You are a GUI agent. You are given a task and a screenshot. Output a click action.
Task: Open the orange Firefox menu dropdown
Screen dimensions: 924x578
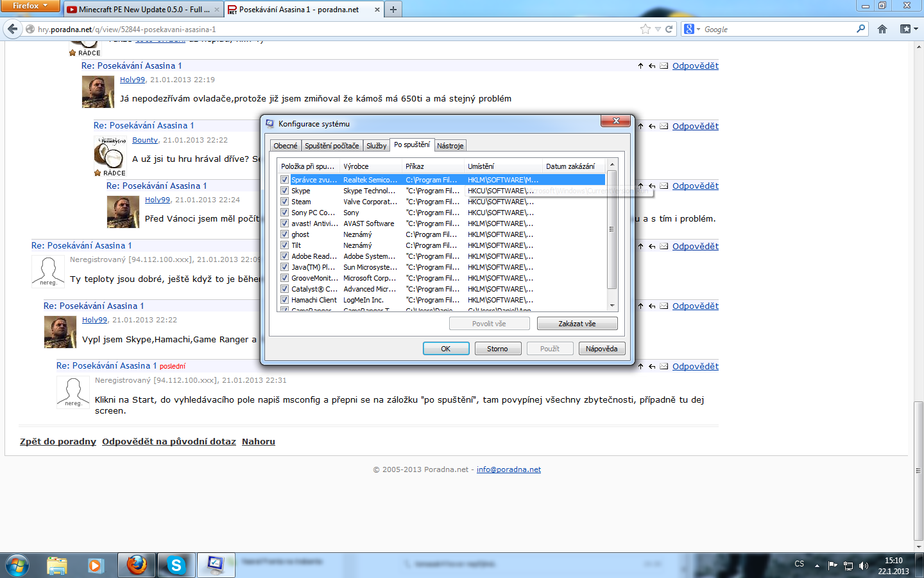30,6
